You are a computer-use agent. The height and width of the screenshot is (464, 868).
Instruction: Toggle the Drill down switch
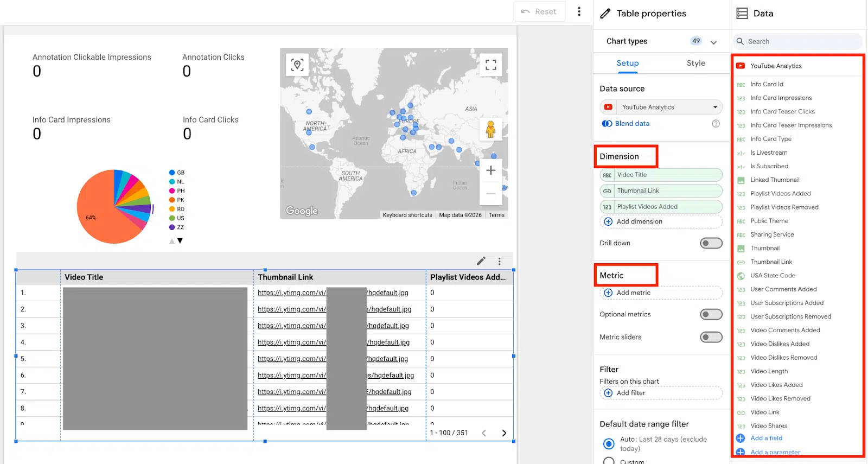(711, 243)
